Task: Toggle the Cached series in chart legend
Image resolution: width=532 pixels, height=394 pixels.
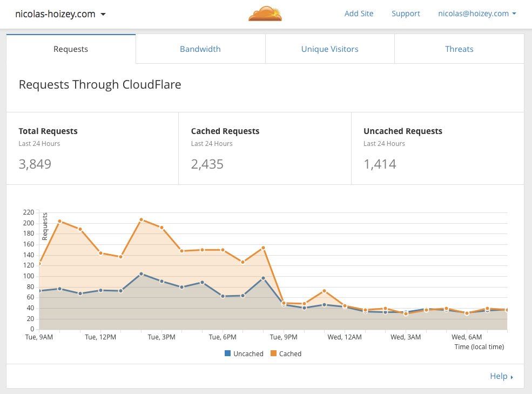Action: click(290, 354)
